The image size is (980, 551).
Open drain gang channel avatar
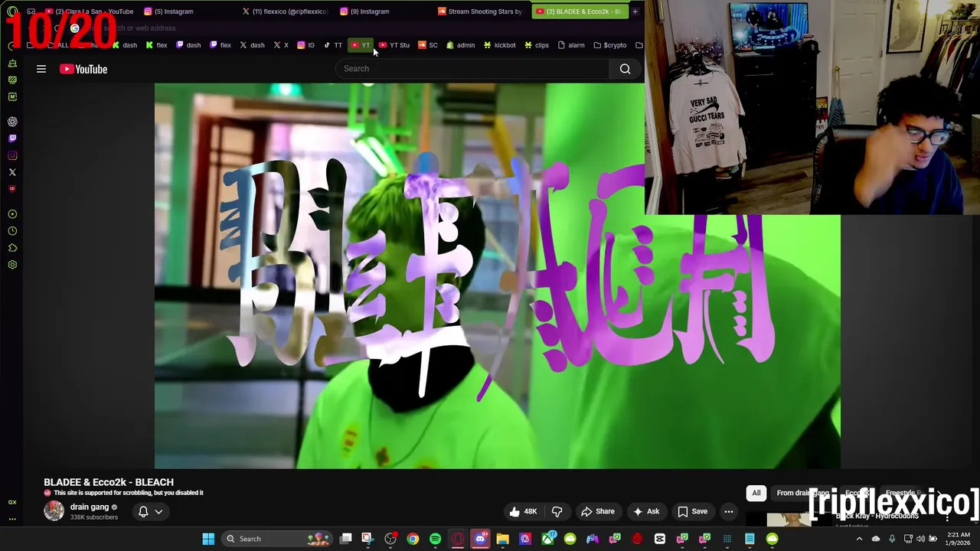tap(54, 511)
